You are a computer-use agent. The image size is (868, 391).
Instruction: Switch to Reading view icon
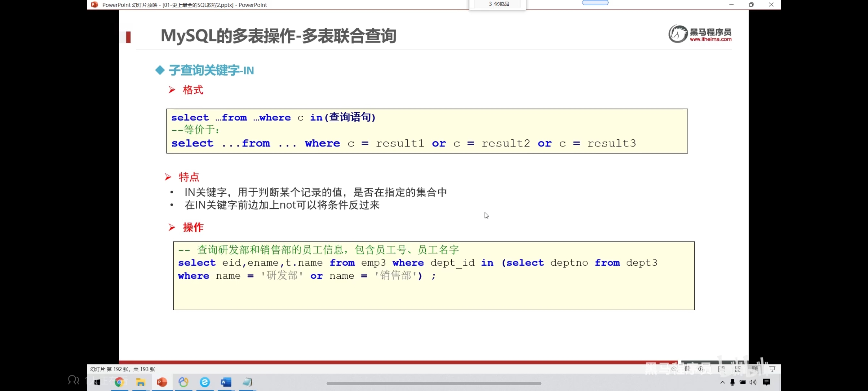(x=755, y=369)
